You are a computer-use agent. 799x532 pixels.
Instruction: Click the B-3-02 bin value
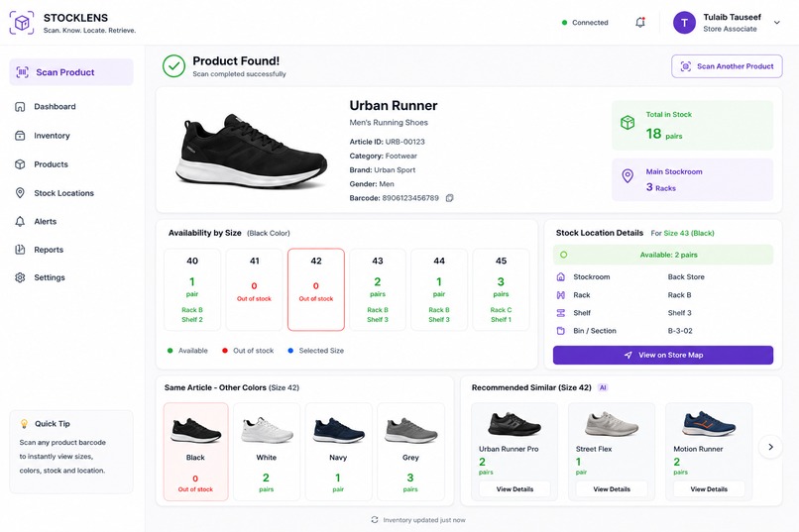pos(680,331)
